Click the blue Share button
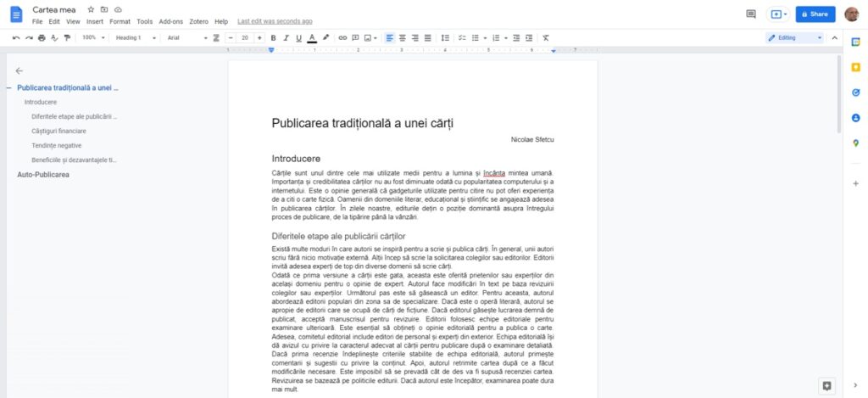 (x=815, y=14)
